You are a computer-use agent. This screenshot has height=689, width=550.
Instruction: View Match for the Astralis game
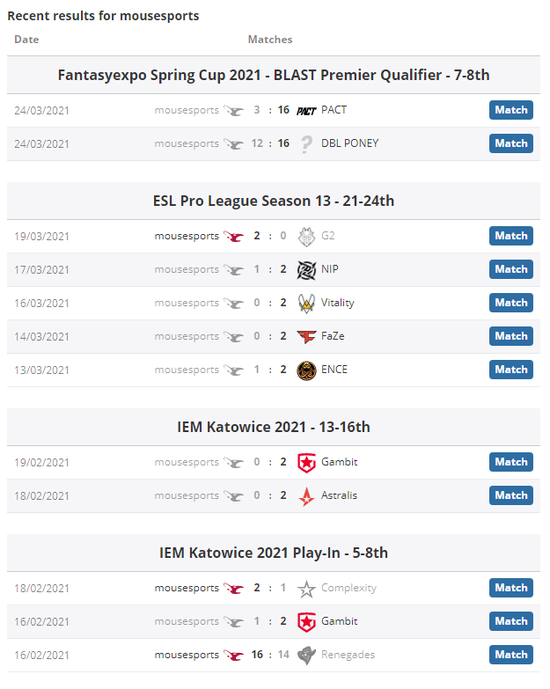pyautogui.click(x=511, y=496)
